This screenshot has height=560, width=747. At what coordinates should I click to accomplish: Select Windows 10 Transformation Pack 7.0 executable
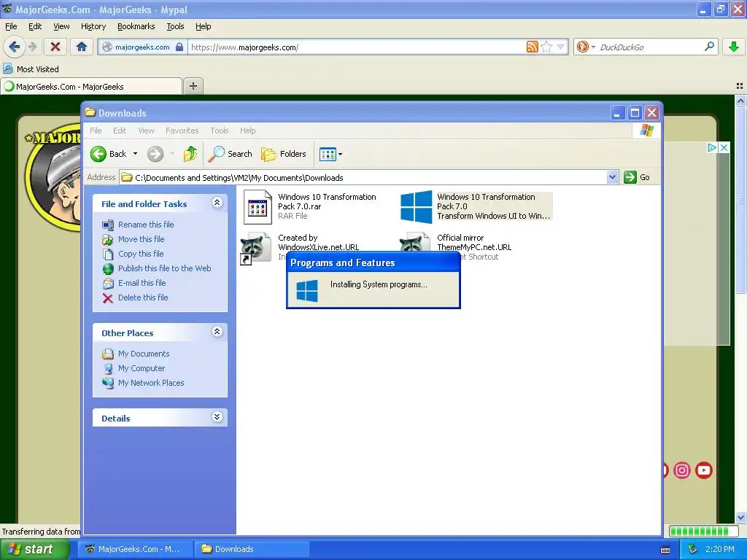coord(476,206)
